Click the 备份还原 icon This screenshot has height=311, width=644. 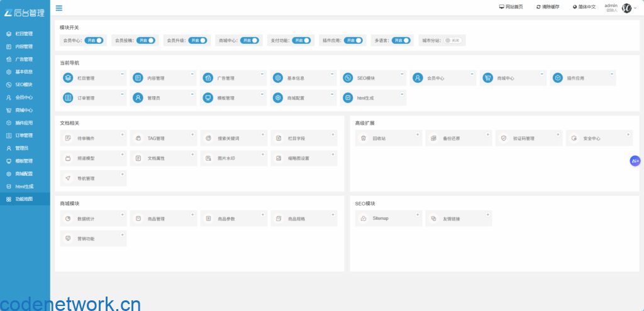pyautogui.click(x=433, y=138)
